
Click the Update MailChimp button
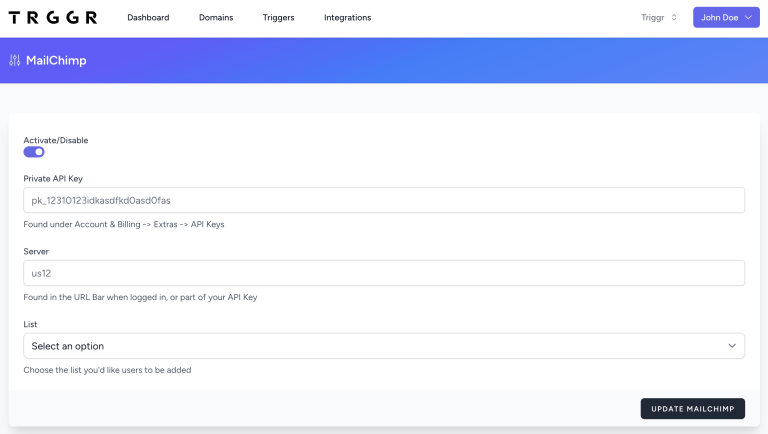coord(693,409)
